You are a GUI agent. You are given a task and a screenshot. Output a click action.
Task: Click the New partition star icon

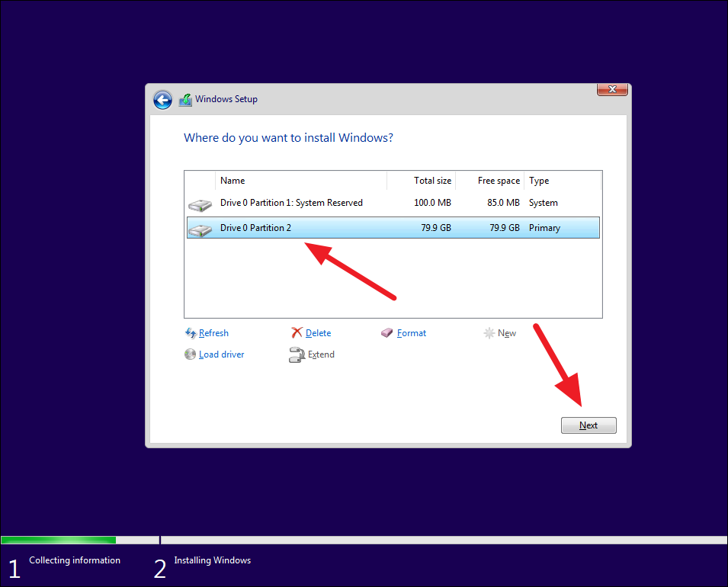[489, 333]
